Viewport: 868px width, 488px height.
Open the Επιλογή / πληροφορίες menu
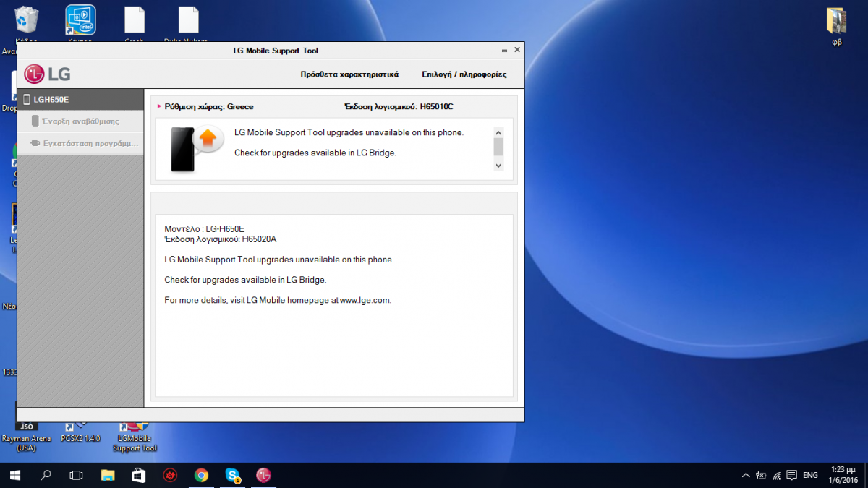coord(464,74)
